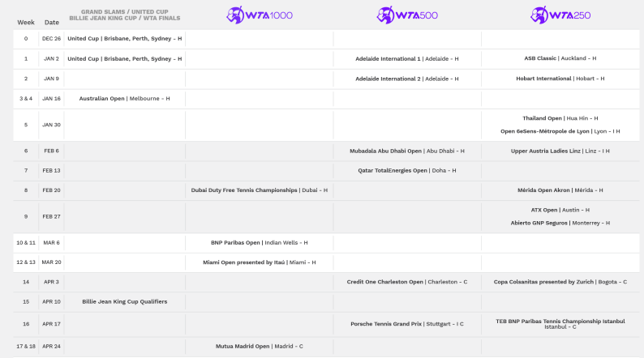Screen dimensions: 644x358
Task: Click the week 3 & 4 cell
Action: pyautogui.click(x=26, y=99)
